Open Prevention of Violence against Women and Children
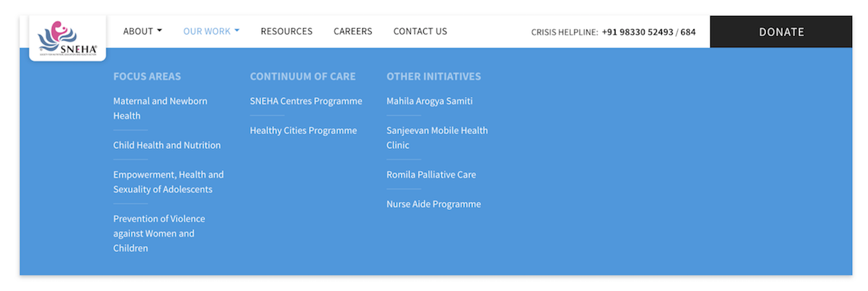The image size is (868, 291). (x=159, y=233)
